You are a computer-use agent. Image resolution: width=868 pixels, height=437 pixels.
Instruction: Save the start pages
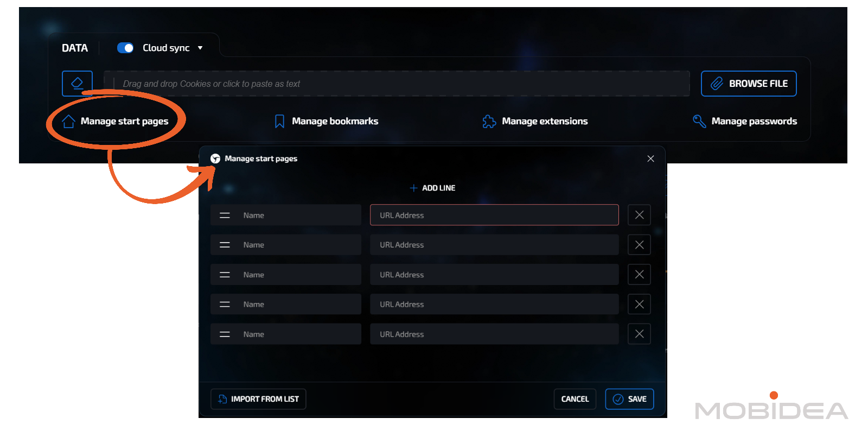click(x=629, y=399)
